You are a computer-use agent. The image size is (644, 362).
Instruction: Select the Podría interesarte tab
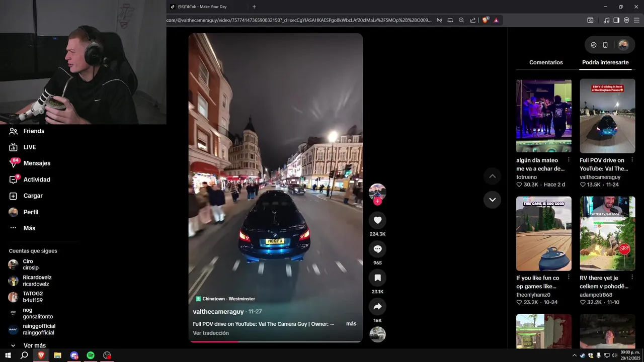tap(605, 62)
